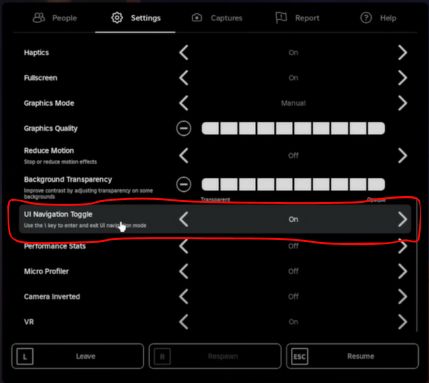429x383 pixels.
Task: Switch to the Settings tab
Action: pyautogui.click(x=136, y=18)
